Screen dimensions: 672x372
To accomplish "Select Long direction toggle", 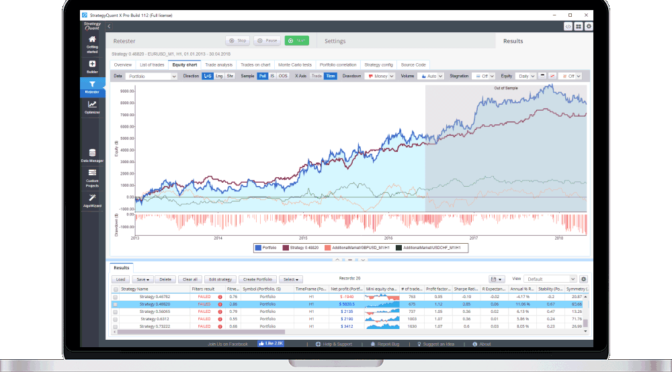I will [219, 76].
